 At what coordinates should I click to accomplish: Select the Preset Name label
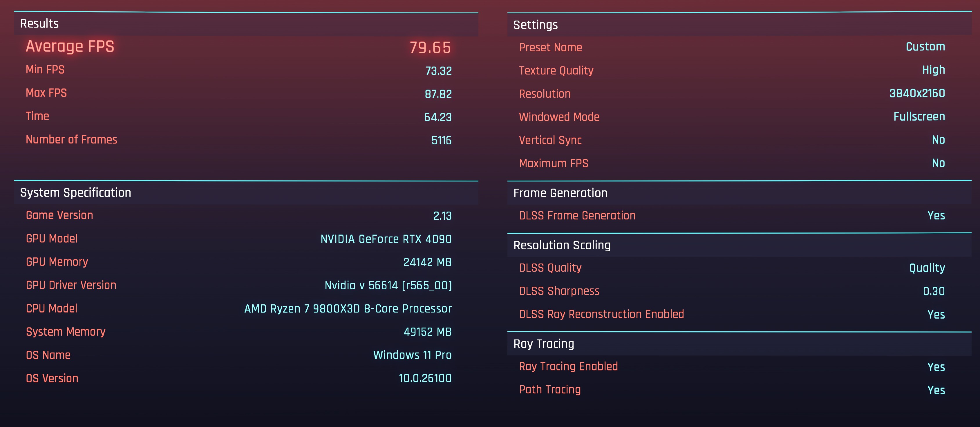click(x=551, y=48)
